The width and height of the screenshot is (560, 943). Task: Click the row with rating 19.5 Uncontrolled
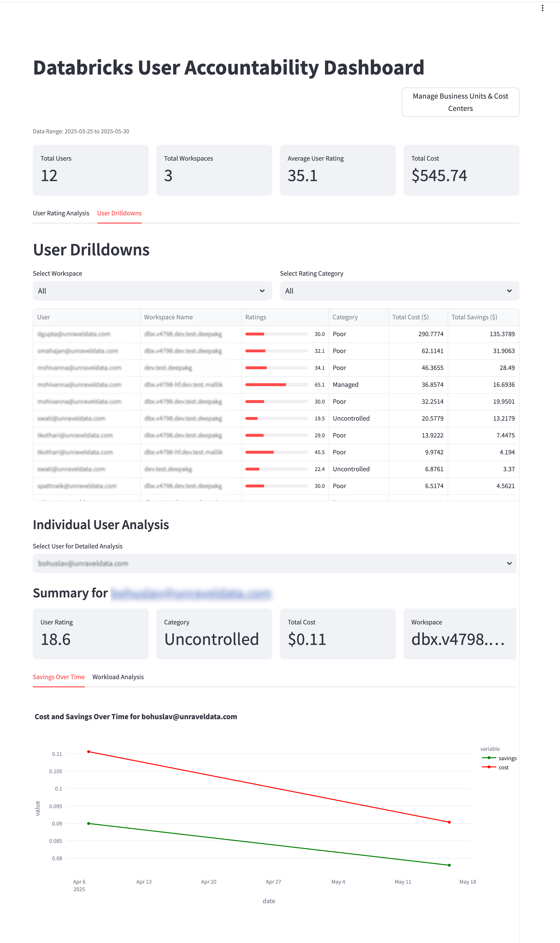[x=275, y=418]
